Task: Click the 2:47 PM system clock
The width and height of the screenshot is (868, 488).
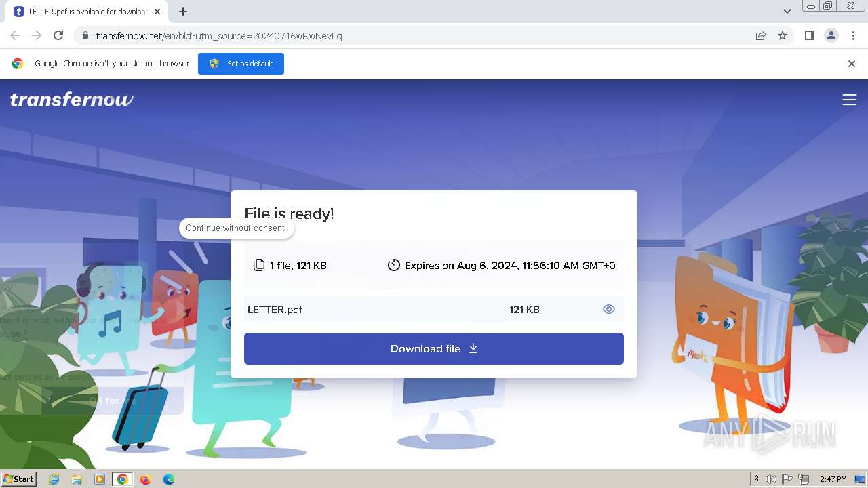Action: tap(833, 479)
